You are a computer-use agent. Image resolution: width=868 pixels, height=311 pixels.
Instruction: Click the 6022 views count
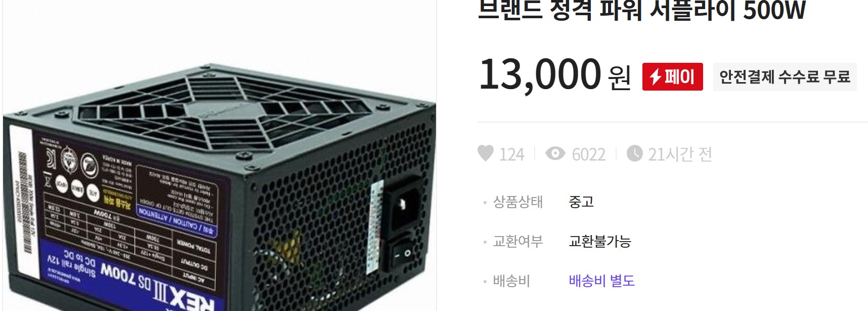pos(589,154)
